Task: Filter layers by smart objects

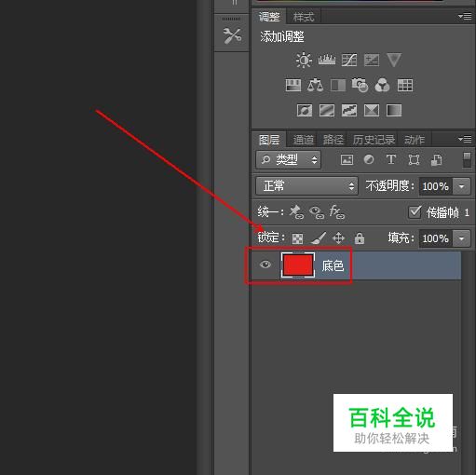Action: click(436, 160)
